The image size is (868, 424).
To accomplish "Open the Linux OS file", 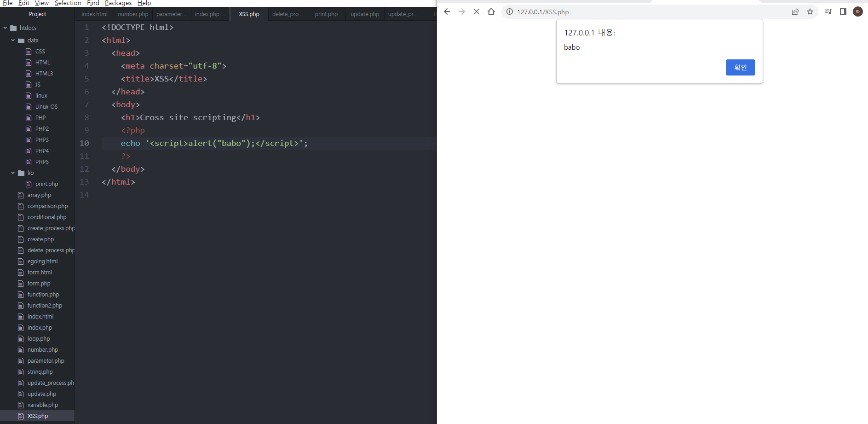I will click(x=46, y=107).
